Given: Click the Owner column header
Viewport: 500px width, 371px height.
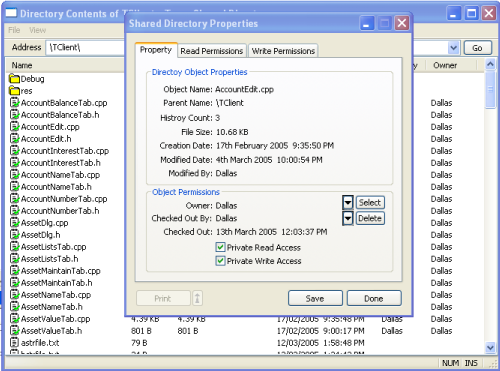Looking at the screenshot, I should 451,65.
